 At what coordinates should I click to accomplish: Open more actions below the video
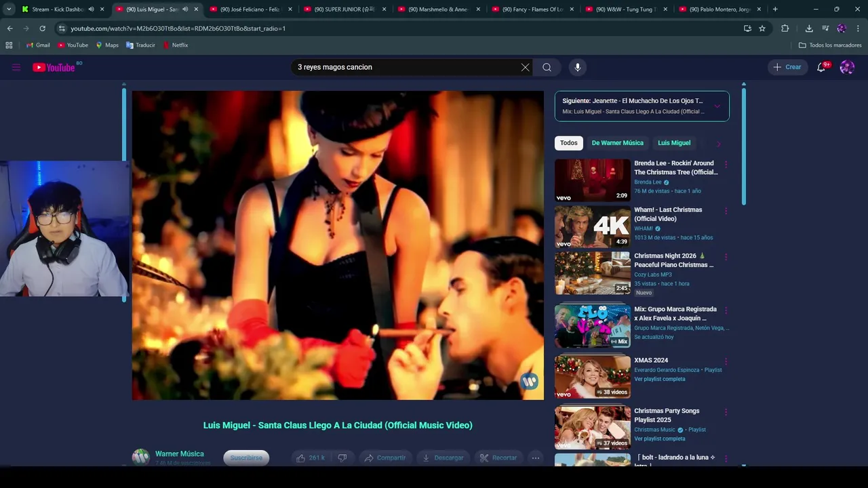pos(536,458)
